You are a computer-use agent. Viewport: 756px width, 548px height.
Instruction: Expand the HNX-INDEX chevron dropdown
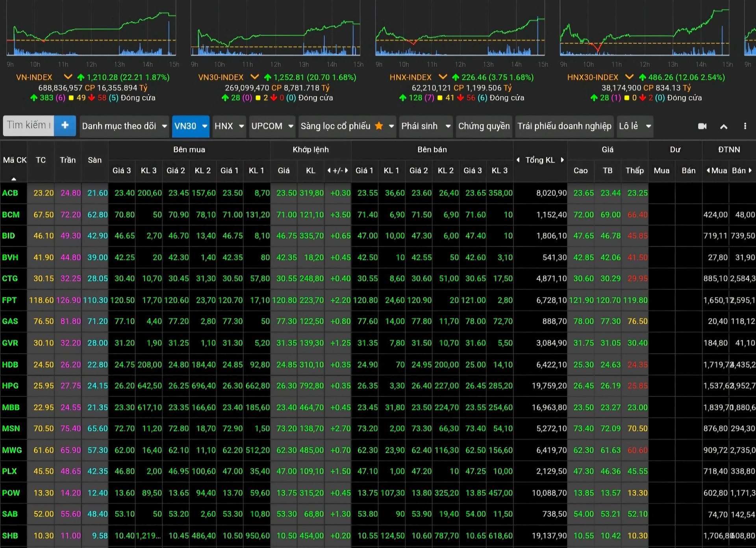tap(443, 77)
